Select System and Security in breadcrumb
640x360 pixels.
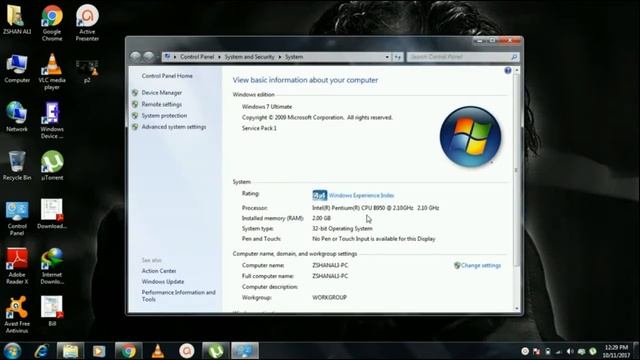tap(249, 57)
